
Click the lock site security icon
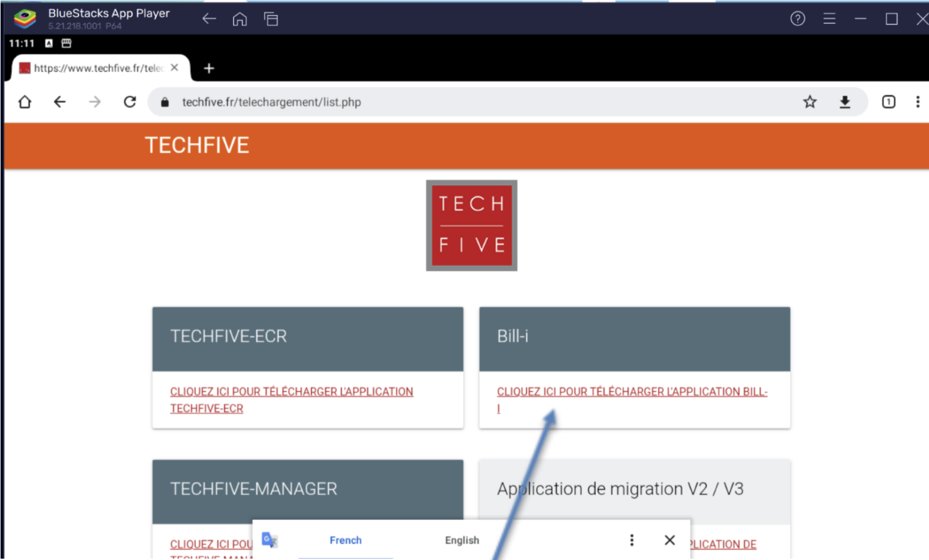pos(165,102)
